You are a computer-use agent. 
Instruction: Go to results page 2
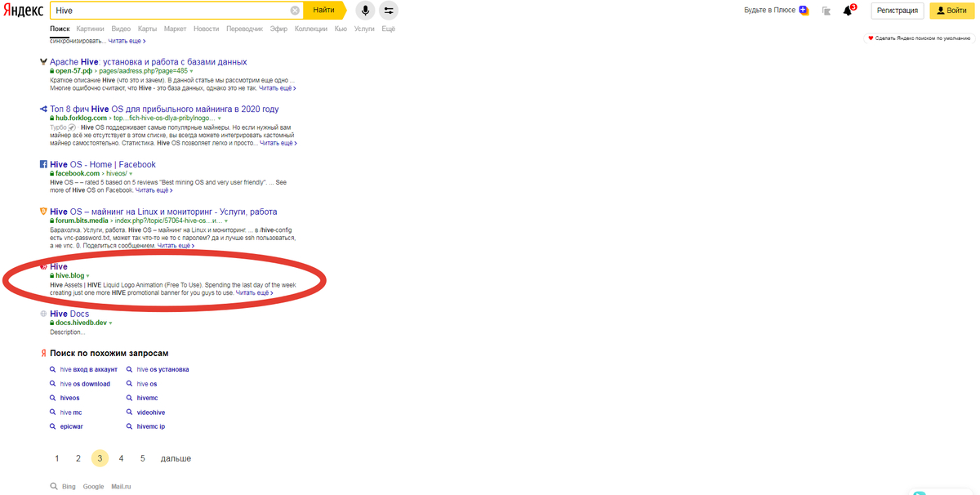coord(78,458)
